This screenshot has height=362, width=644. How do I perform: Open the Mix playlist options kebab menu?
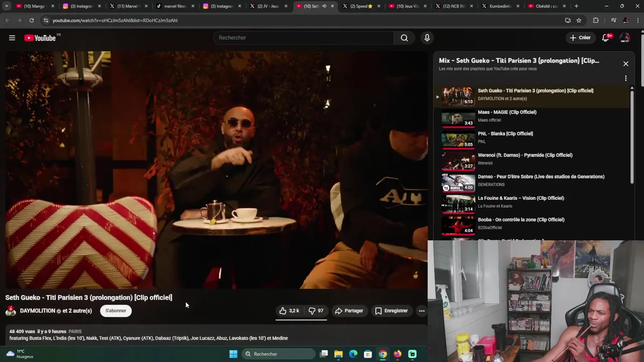click(x=626, y=78)
